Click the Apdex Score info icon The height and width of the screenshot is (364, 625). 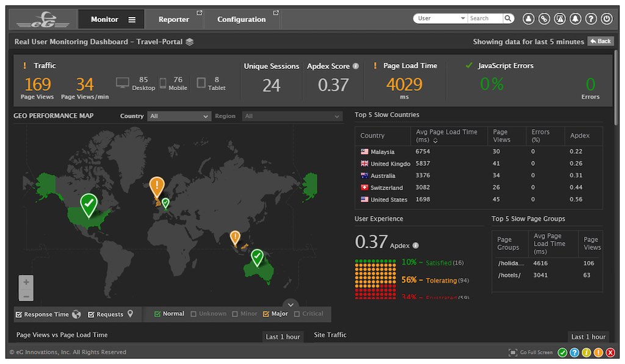356,66
